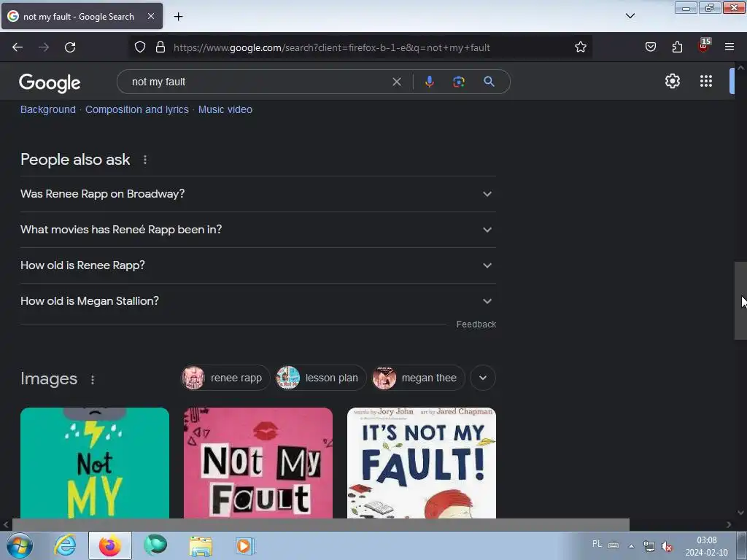Go back with the browser back arrow

18,47
